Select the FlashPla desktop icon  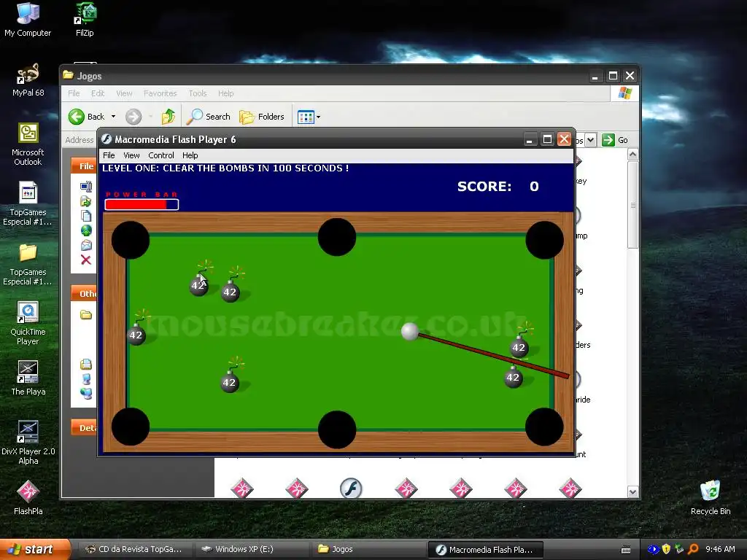[x=28, y=497]
